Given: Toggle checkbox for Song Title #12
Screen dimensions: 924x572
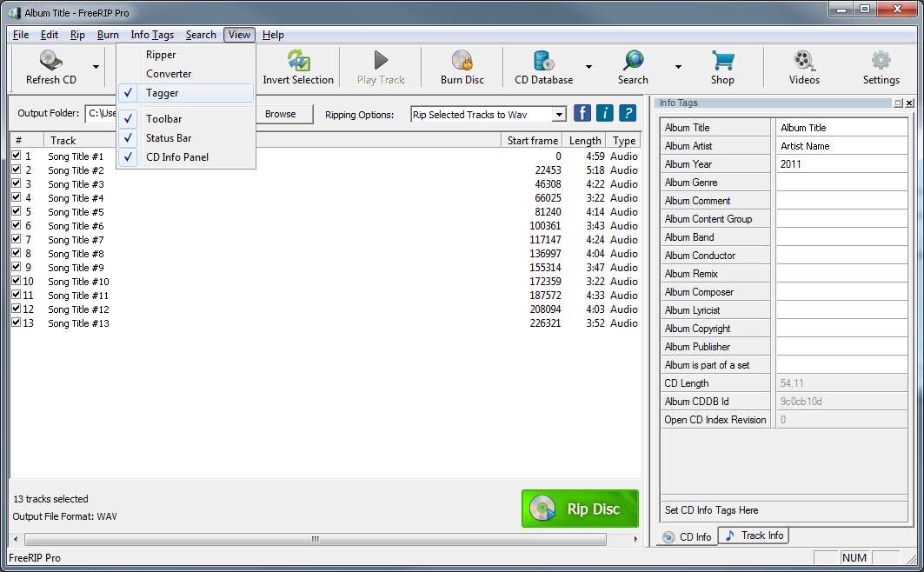Looking at the screenshot, I should 17,309.
